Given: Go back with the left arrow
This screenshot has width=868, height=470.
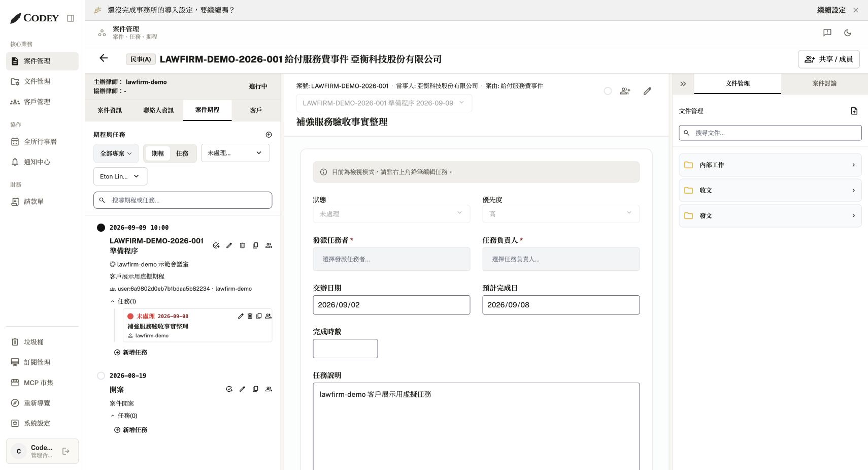Looking at the screenshot, I should click(x=104, y=58).
